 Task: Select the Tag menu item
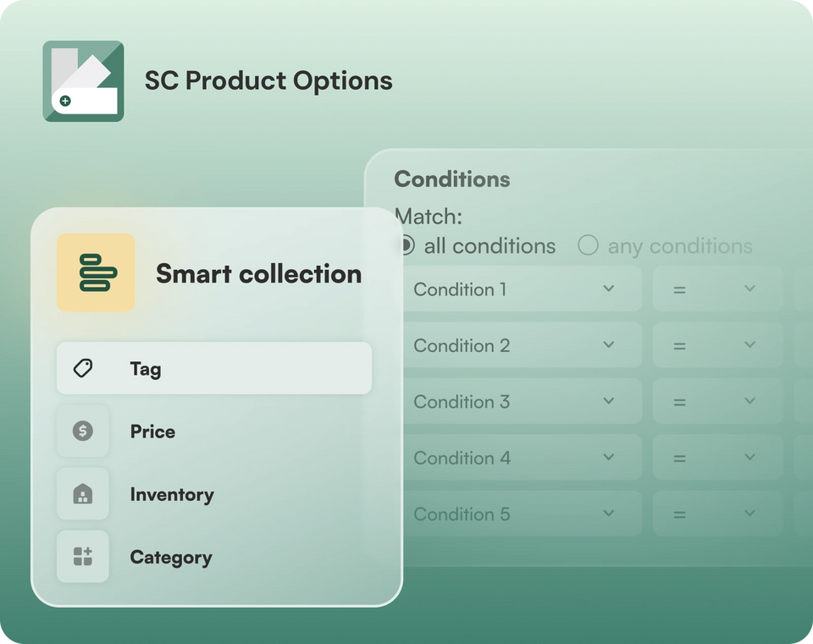[213, 368]
